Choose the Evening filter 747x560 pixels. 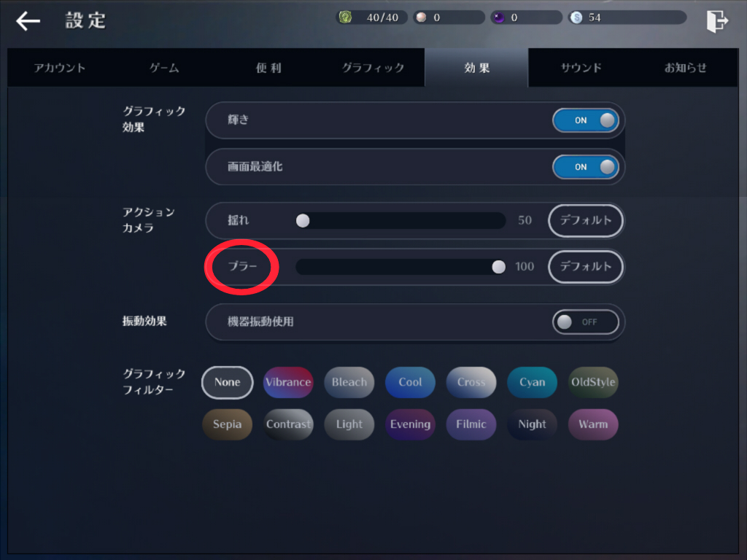[410, 424]
